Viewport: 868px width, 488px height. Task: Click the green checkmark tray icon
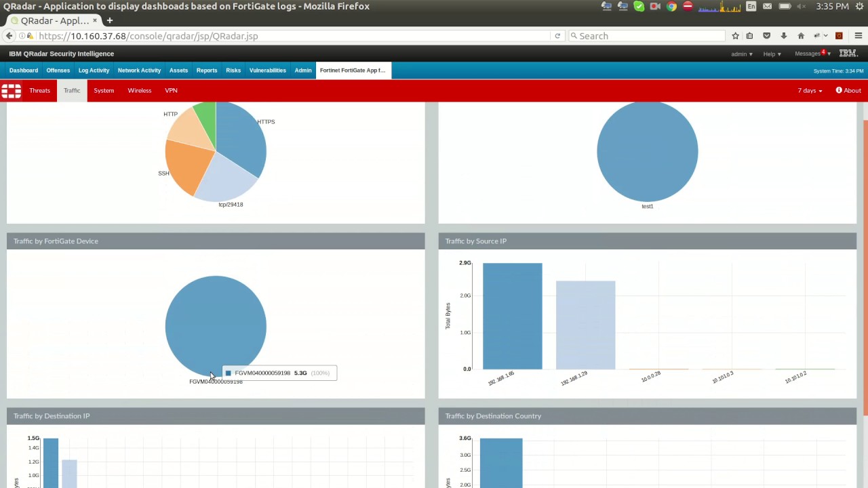pyautogui.click(x=639, y=6)
